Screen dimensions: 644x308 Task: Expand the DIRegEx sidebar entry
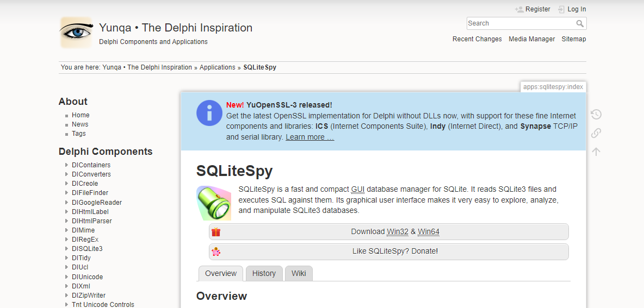click(x=66, y=240)
